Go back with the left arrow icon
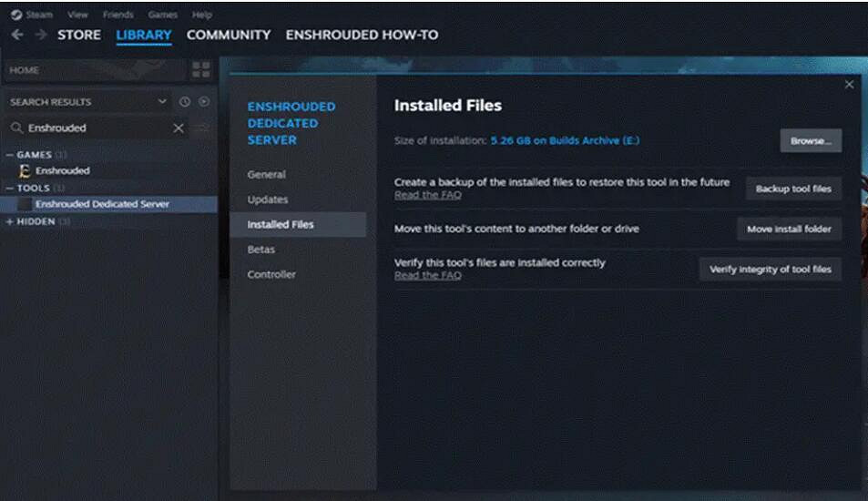Viewport: 868px width, 501px height. pyautogui.click(x=17, y=35)
